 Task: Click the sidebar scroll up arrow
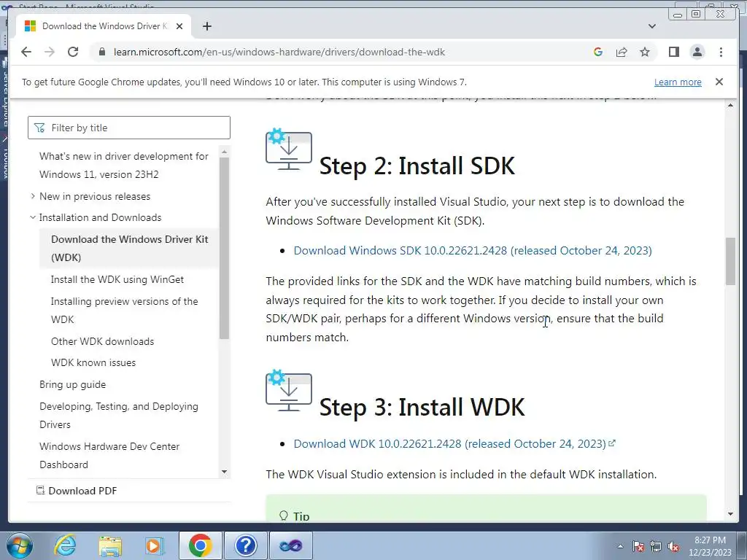[225, 152]
